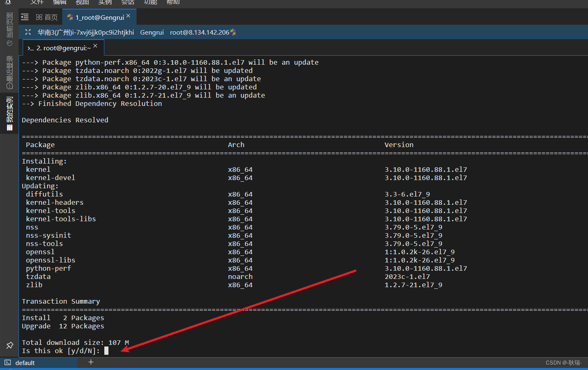588x370 pixels.
Task: Close the 1_root@Gengrui tab
Action: point(128,16)
